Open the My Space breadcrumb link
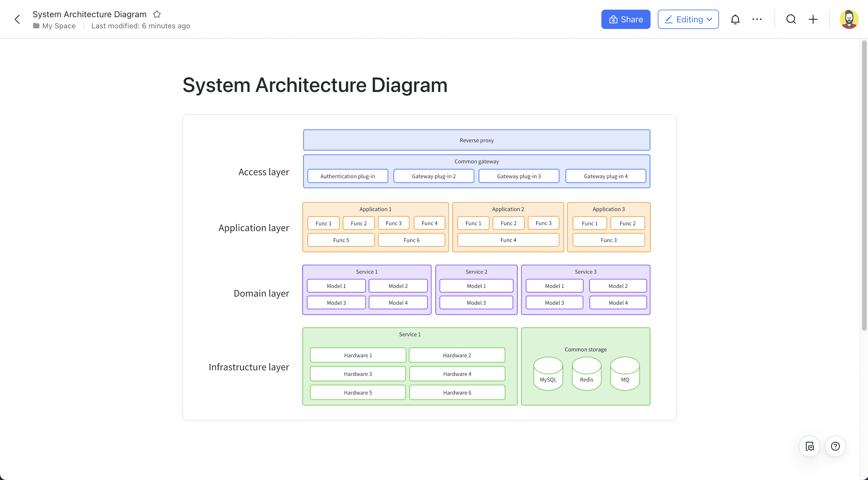The height and width of the screenshot is (480, 868). coord(59,26)
